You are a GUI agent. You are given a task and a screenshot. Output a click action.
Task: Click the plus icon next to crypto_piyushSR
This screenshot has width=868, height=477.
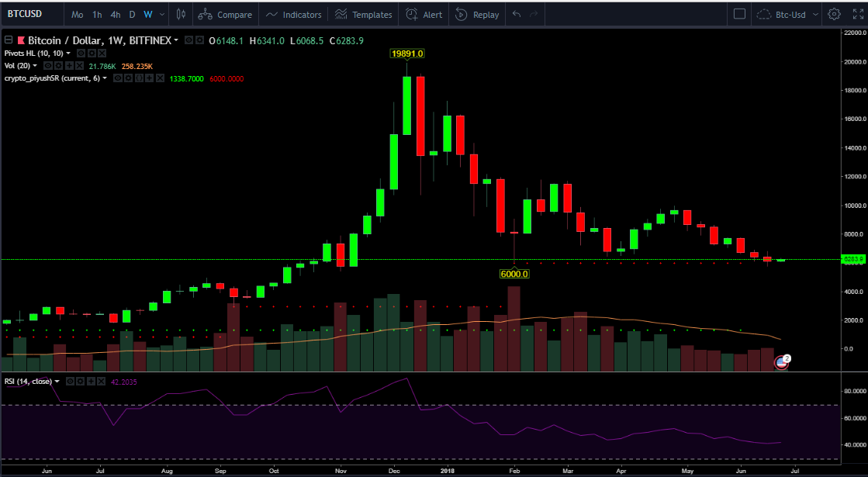pos(150,78)
